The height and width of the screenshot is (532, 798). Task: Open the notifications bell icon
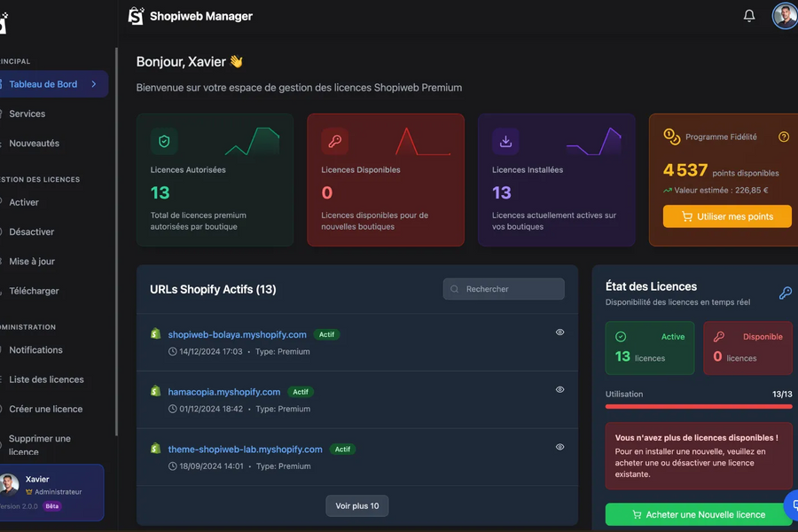(x=749, y=16)
